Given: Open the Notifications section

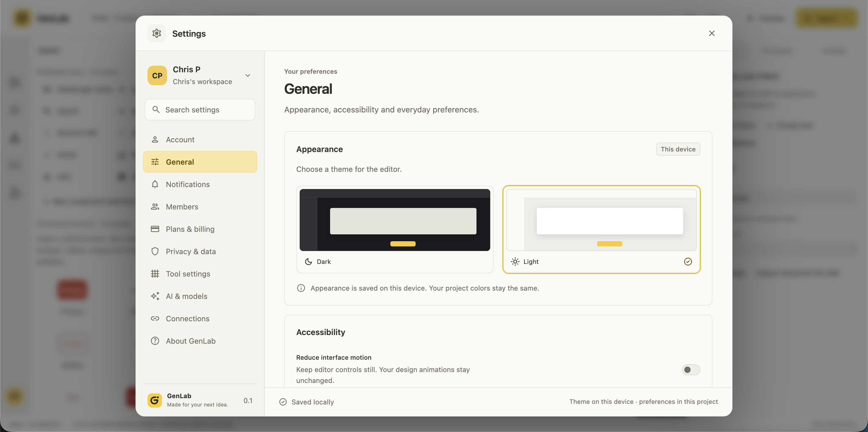Looking at the screenshot, I should point(200,184).
